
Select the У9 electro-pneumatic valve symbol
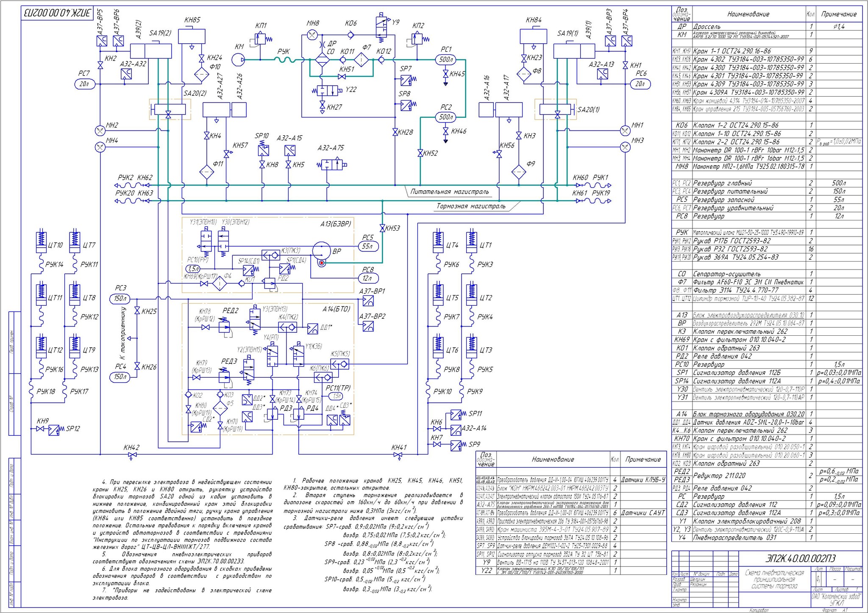(x=381, y=28)
